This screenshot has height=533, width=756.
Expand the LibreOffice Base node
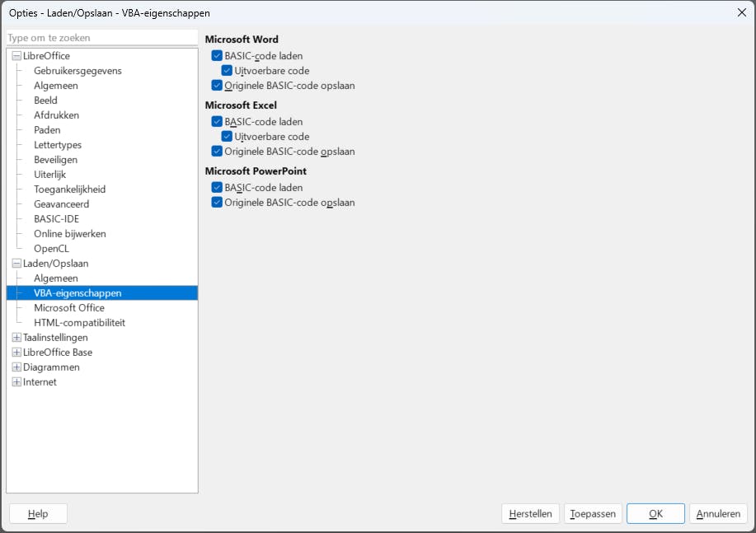(x=16, y=353)
